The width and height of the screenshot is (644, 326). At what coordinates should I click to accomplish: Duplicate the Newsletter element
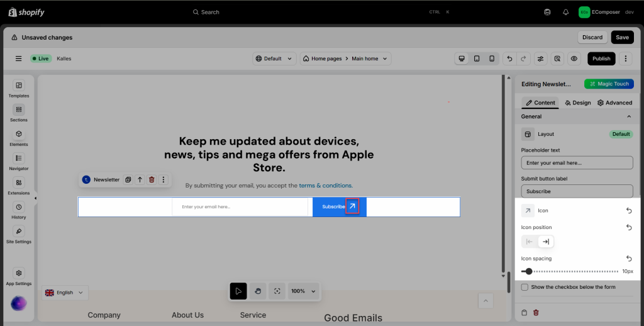[x=128, y=180]
